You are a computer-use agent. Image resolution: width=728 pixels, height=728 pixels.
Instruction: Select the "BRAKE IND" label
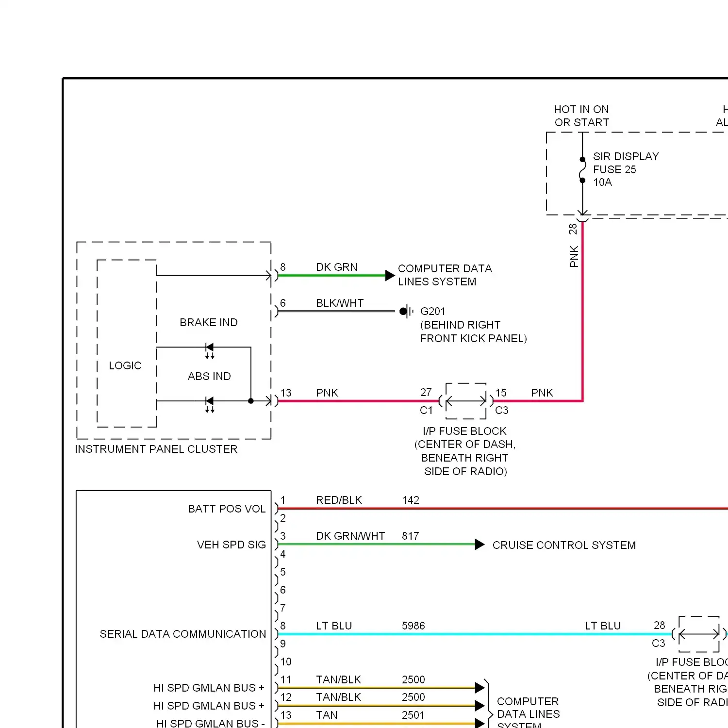pyautogui.click(x=209, y=323)
